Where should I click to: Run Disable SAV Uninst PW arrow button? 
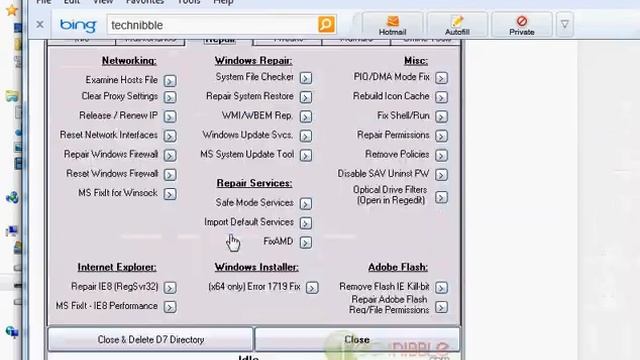click(x=441, y=174)
